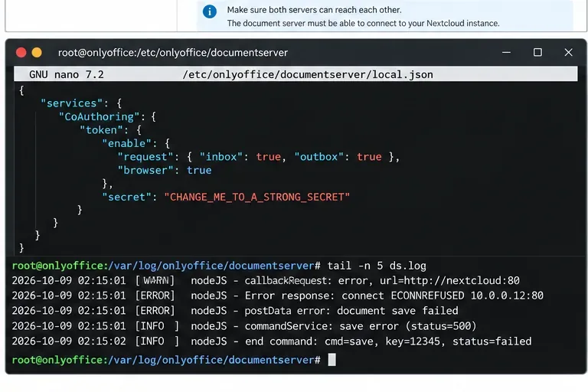
Task: Close the terminal window with X
Action: [x=569, y=53]
